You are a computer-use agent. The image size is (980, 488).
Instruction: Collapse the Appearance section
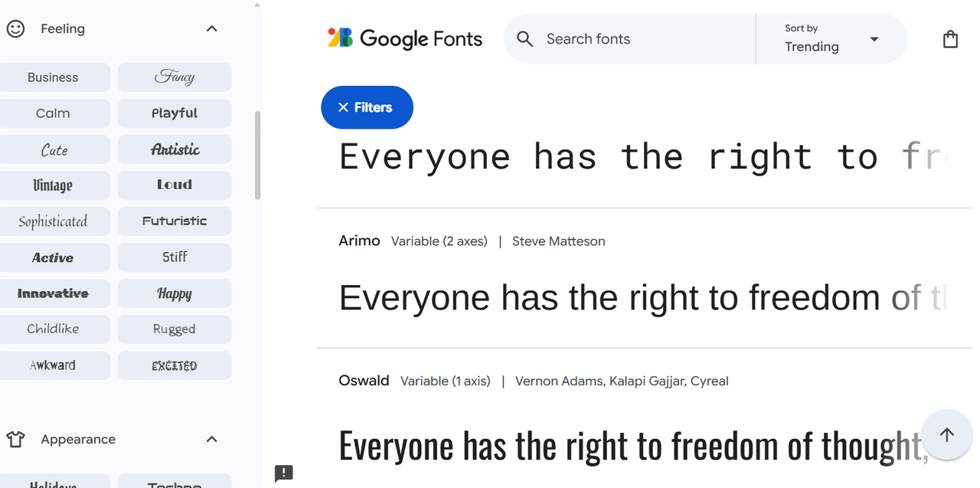click(x=212, y=440)
